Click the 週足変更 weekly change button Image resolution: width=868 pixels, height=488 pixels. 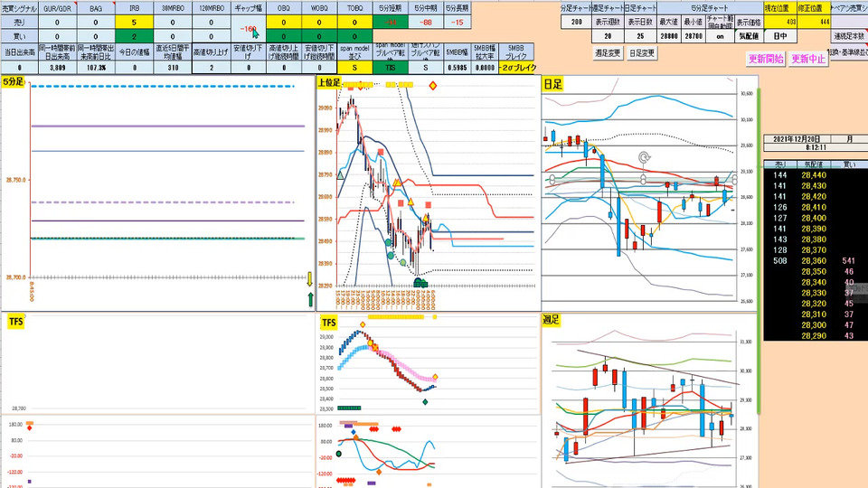point(608,53)
